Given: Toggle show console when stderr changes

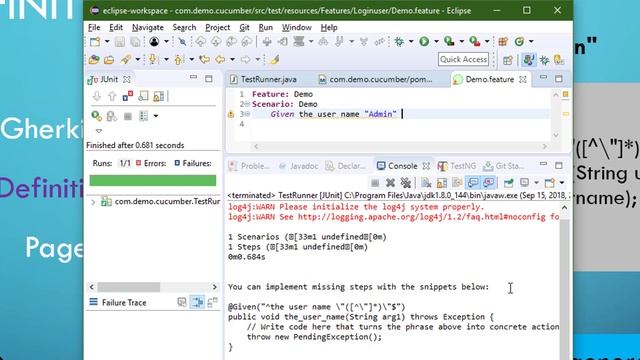Looking at the screenshot, I should coord(489,183).
